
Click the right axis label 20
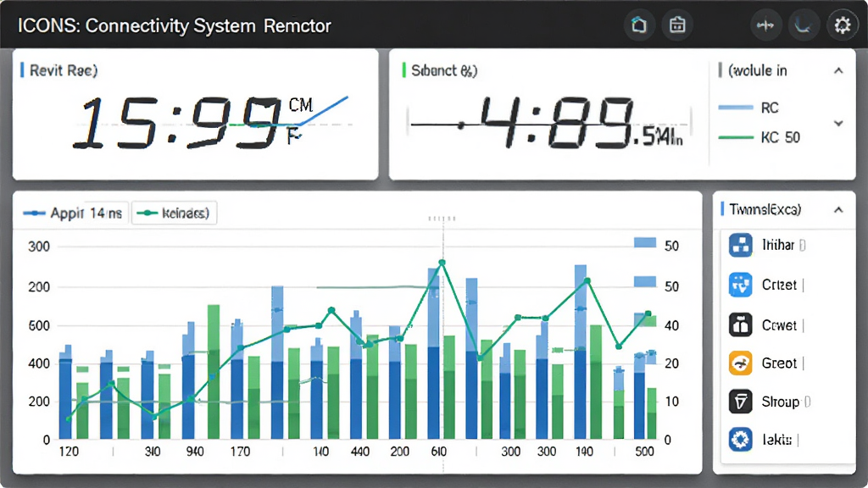671,363
